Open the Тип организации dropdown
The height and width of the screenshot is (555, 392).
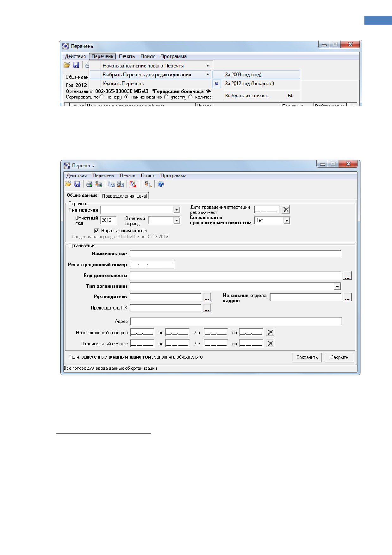tap(337, 286)
